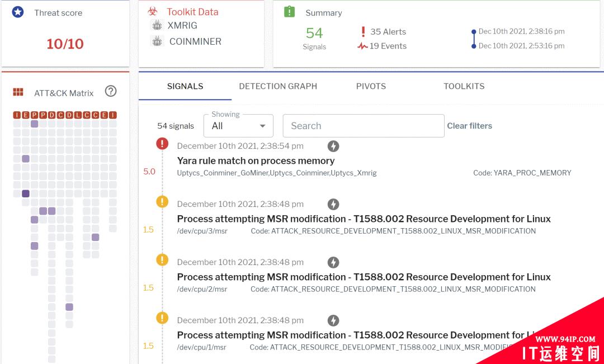Click the signals Search input field

[x=364, y=126]
